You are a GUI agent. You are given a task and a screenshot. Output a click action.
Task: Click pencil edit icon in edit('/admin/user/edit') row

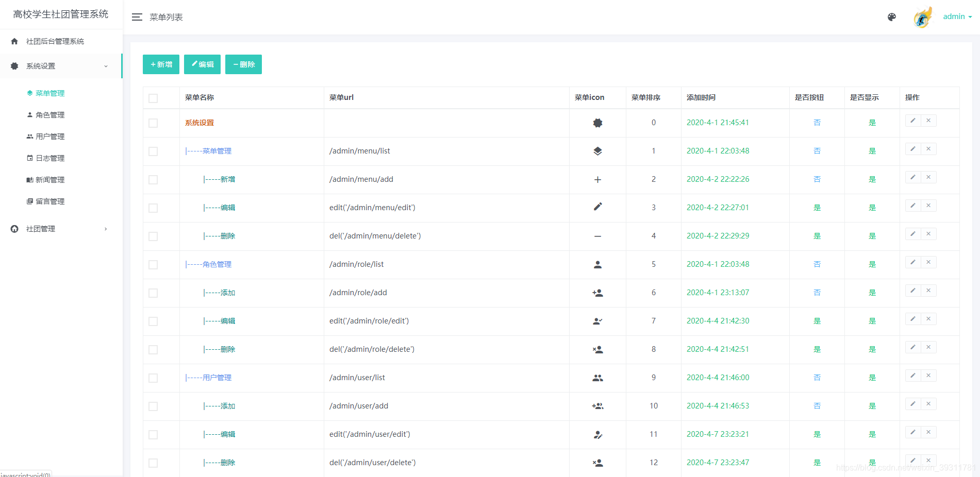(913, 432)
